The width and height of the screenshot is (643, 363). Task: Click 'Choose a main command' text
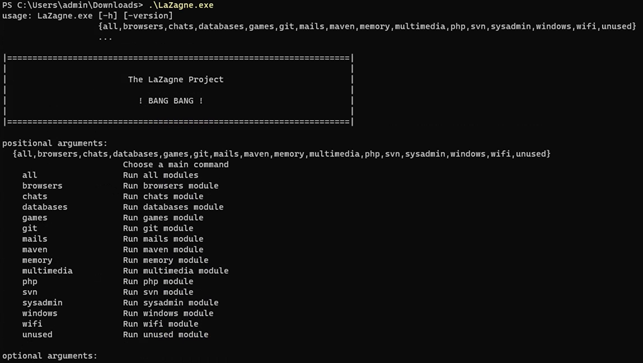pos(176,164)
